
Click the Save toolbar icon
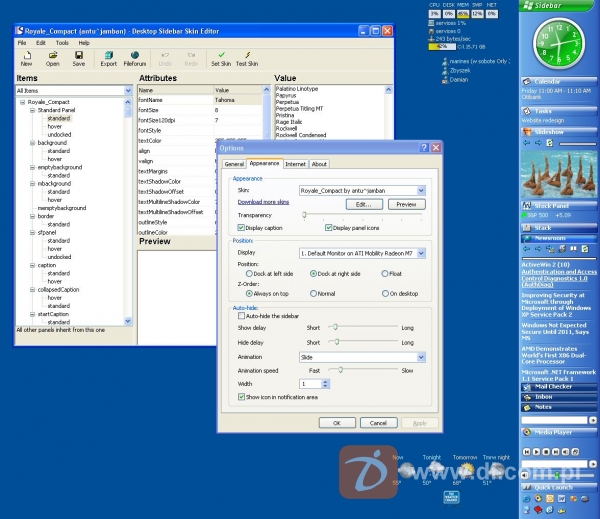tap(78, 57)
